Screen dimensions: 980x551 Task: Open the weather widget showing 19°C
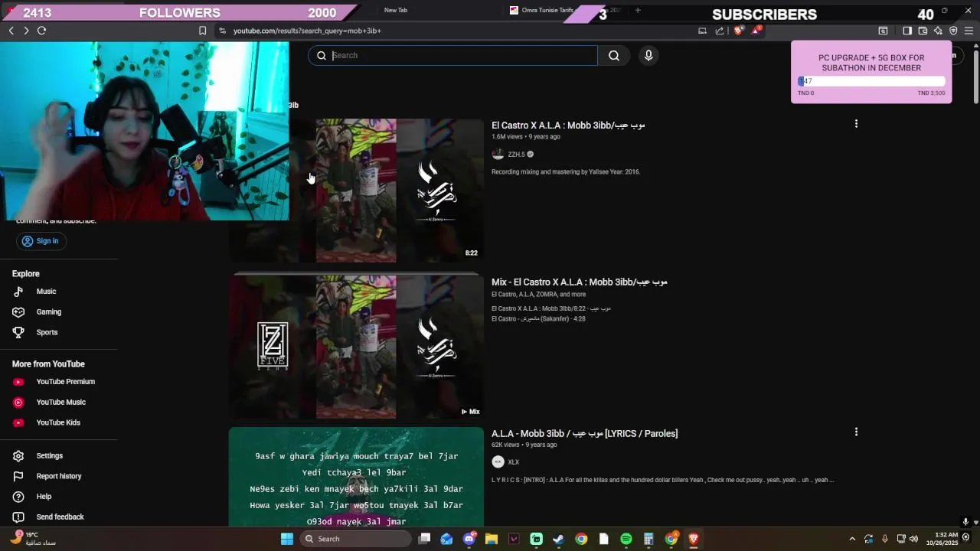(x=34, y=539)
